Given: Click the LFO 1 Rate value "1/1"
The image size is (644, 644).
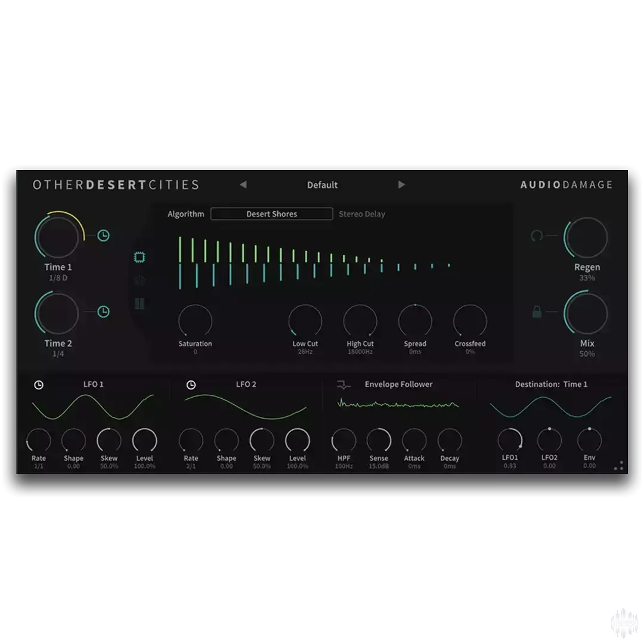Looking at the screenshot, I should [39, 466].
